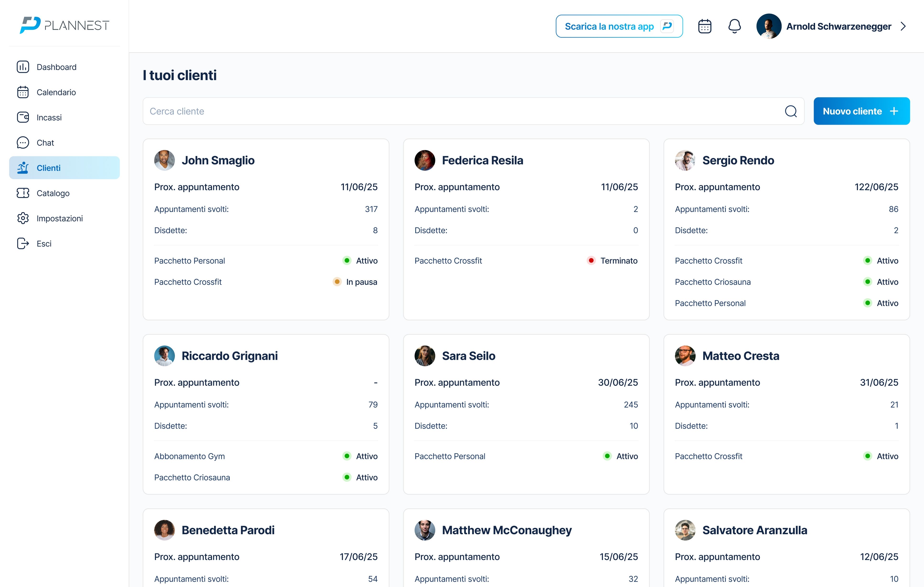Screen dimensions: 924x587
Task: Open notifications bell icon
Action: point(734,27)
